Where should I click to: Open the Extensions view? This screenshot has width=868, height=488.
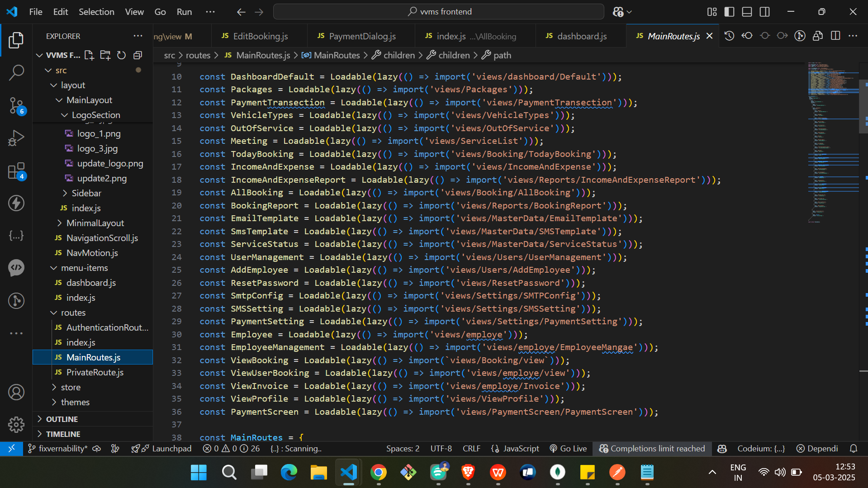coord(16,171)
